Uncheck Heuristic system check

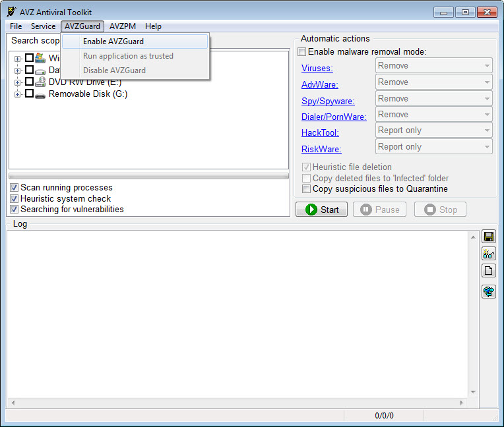click(x=14, y=198)
